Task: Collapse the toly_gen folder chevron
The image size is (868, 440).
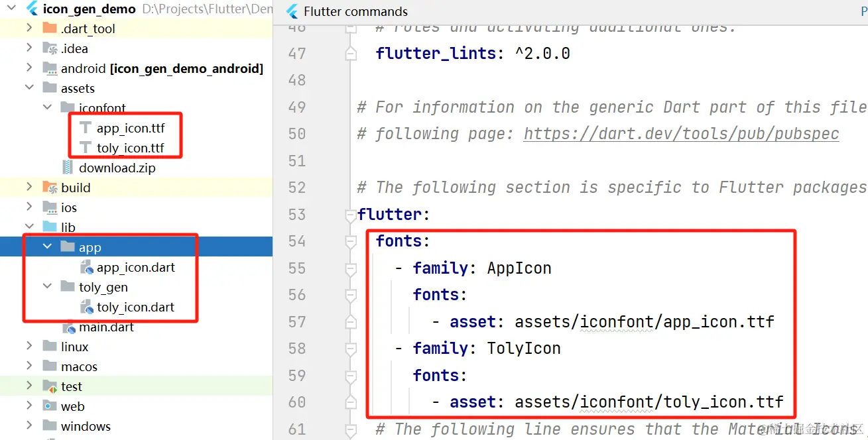Action: tap(47, 287)
